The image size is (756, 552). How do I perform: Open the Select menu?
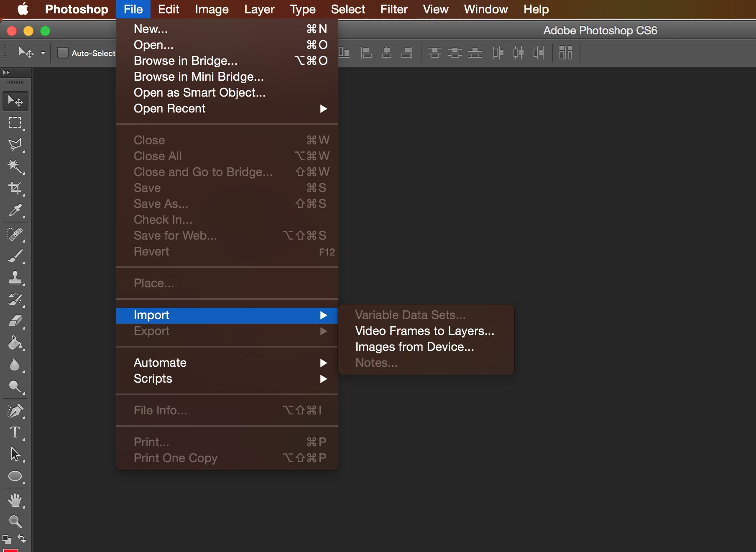click(x=348, y=9)
